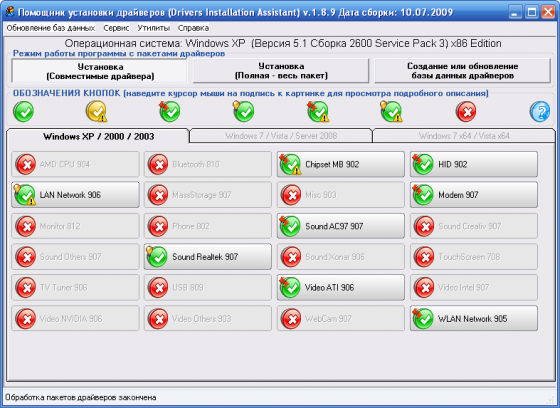
Task: Click the USB 809 disabled button
Action: point(208,288)
